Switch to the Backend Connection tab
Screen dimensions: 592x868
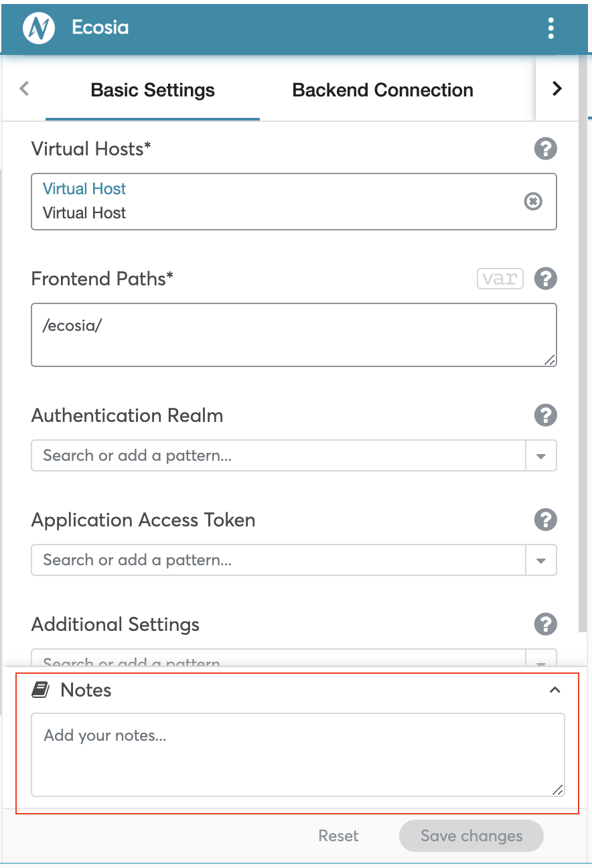pos(382,90)
